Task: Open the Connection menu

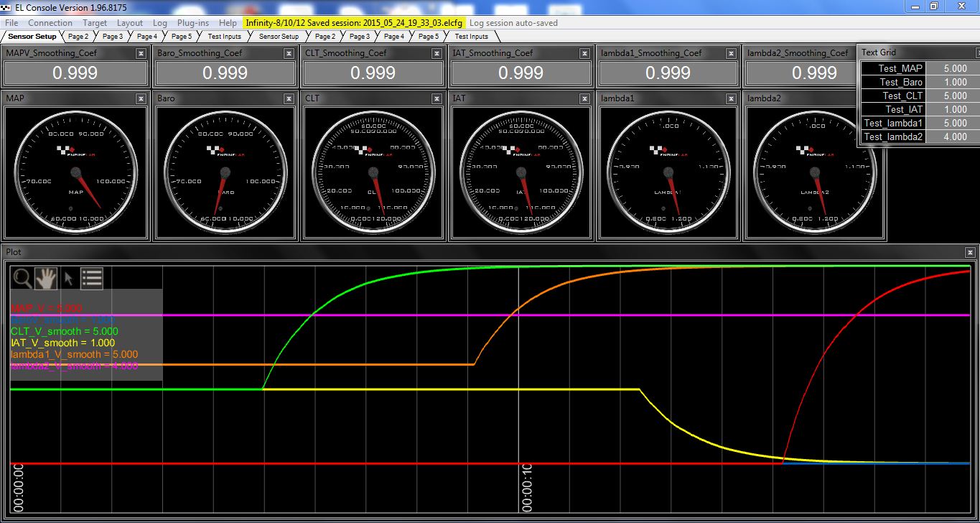Action: coord(50,23)
